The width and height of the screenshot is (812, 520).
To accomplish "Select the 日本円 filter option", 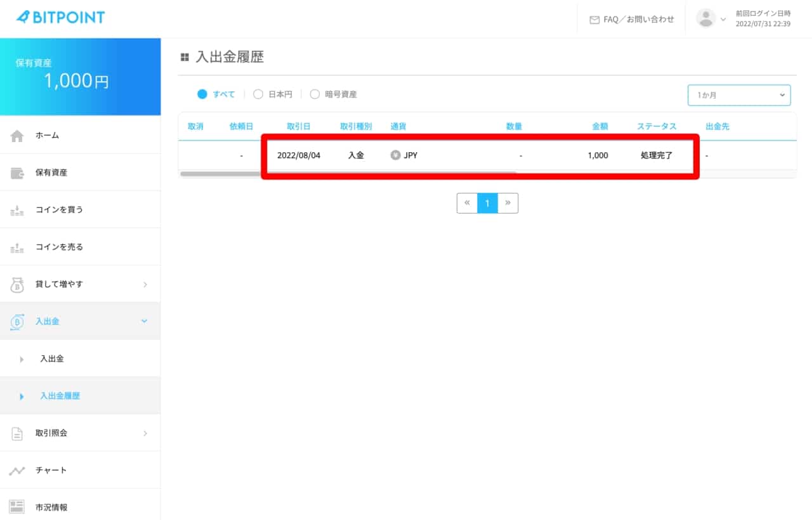I will 258,94.
